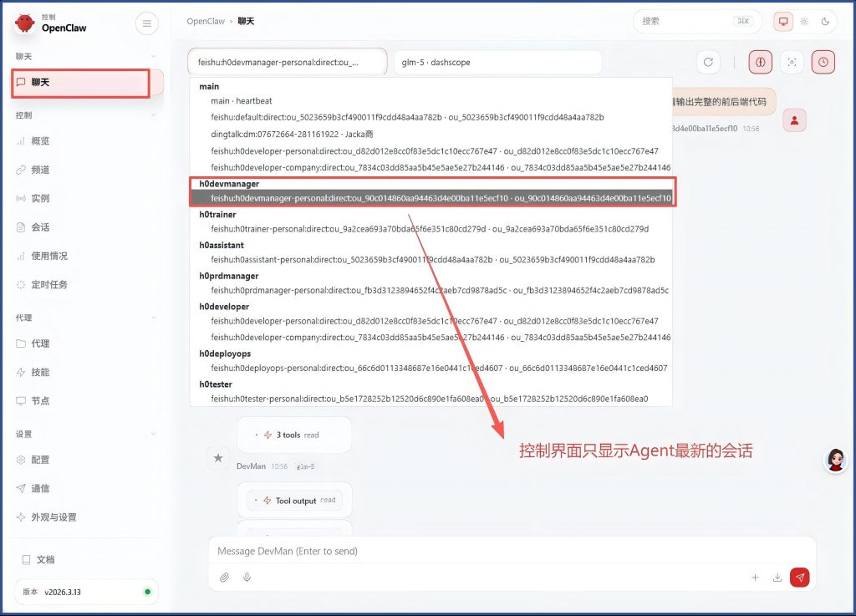Screen dimensions: 856x616
Task: Click the OpenClaw breadcrumb link
Action: point(206,22)
